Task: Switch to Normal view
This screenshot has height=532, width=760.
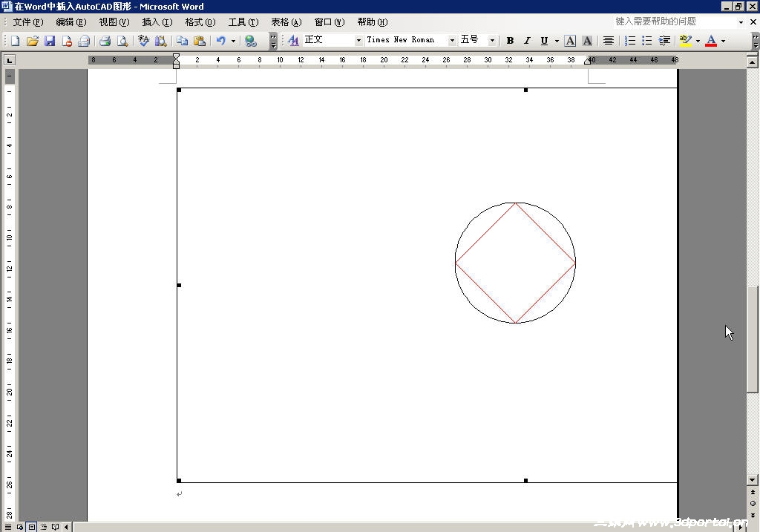Action: click(x=8, y=527)
